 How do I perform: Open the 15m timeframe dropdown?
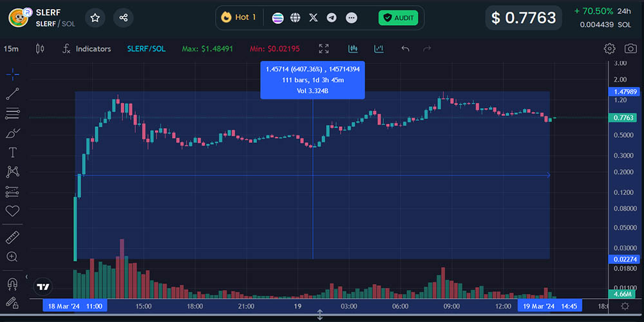(11, 49)
